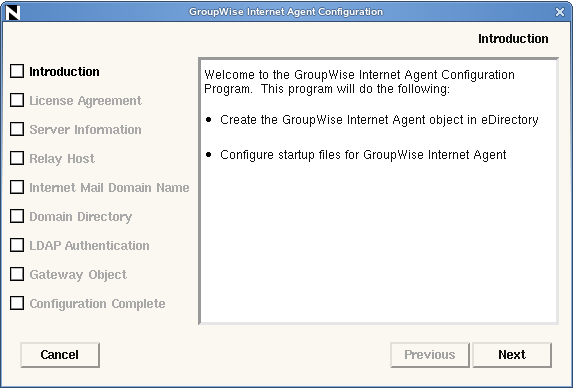Click the Novell N logo icon
This screenshot has height=390, width=573.
pyautogui.click(x=13, y=12)
